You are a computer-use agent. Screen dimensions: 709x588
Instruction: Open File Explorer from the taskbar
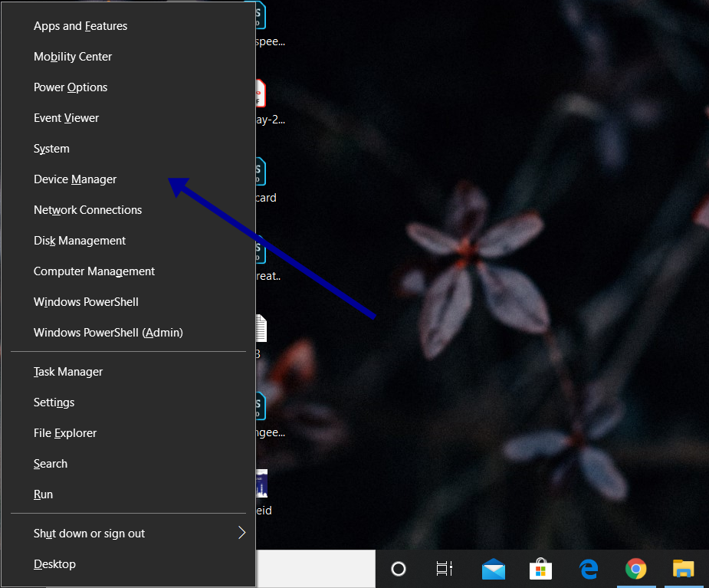click(x=683, y=569)
